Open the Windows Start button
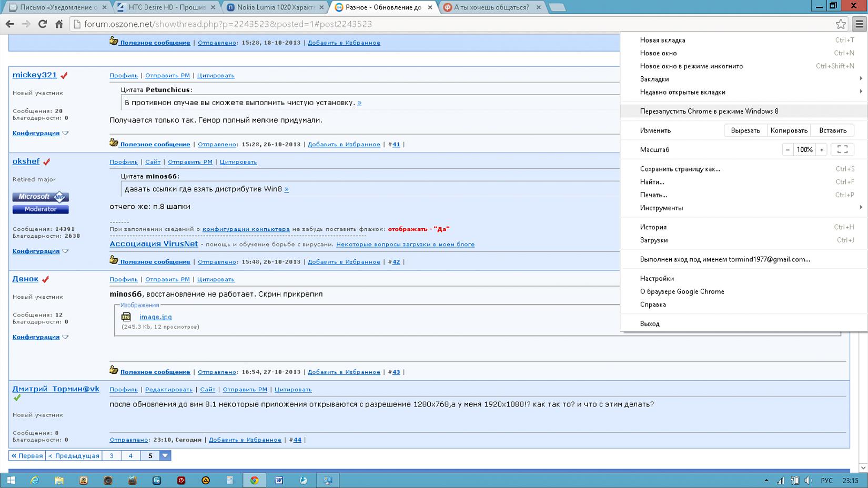The width and height of the screenshot is (868, 488). click(x=11, y=480)
